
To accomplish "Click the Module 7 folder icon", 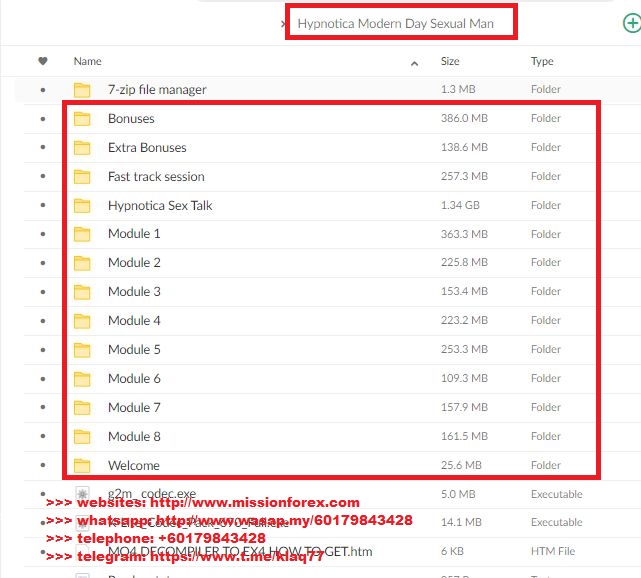I will pyautogui.click(x=82, y=408).
